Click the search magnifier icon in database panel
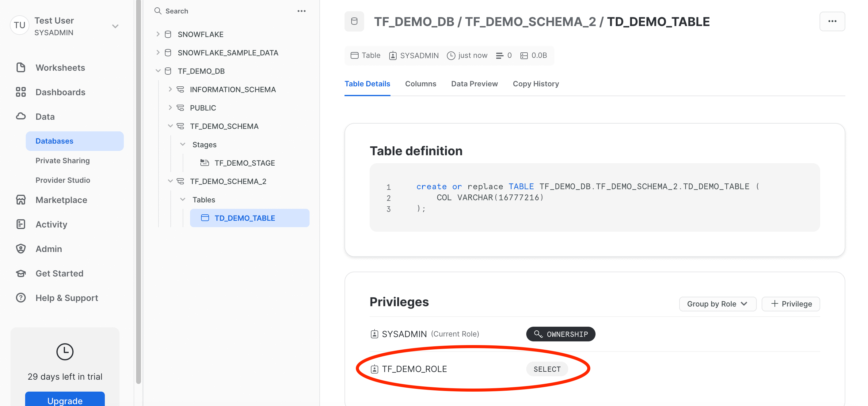 158,11
